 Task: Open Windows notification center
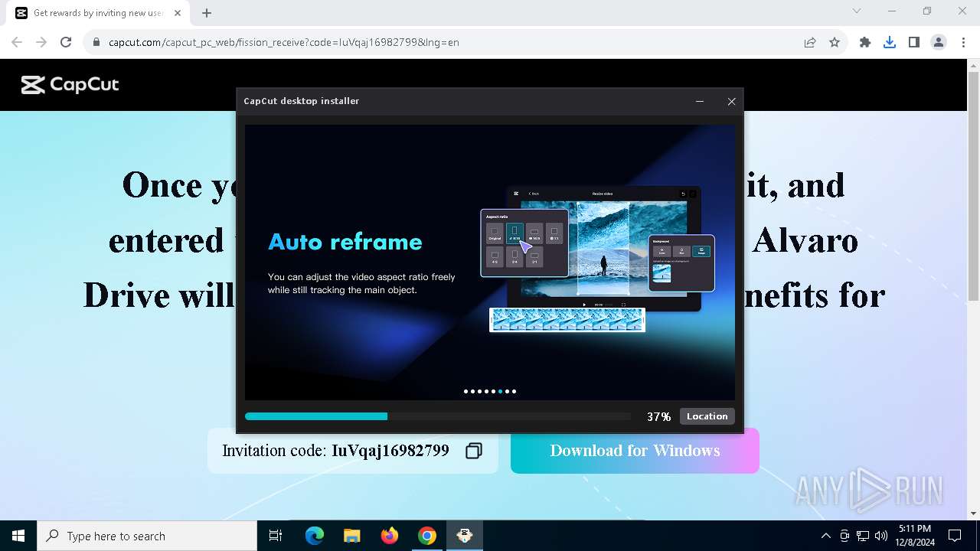pyautogui.click(x=955, y=536)
